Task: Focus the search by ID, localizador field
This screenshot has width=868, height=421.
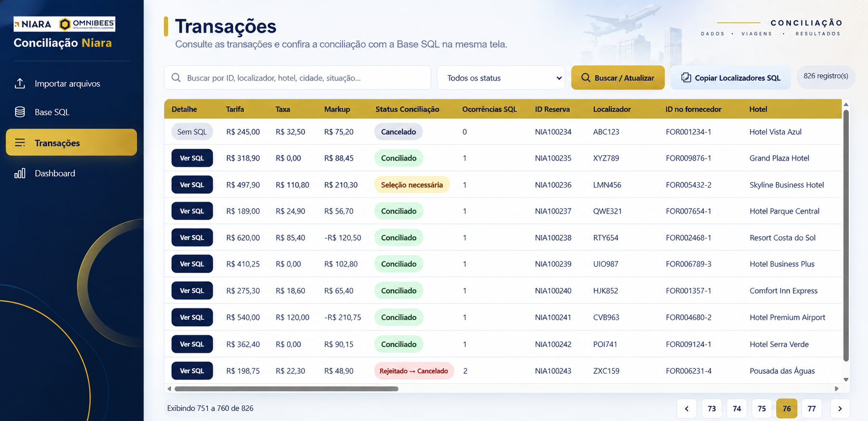Action: click(x=297, y=78)
